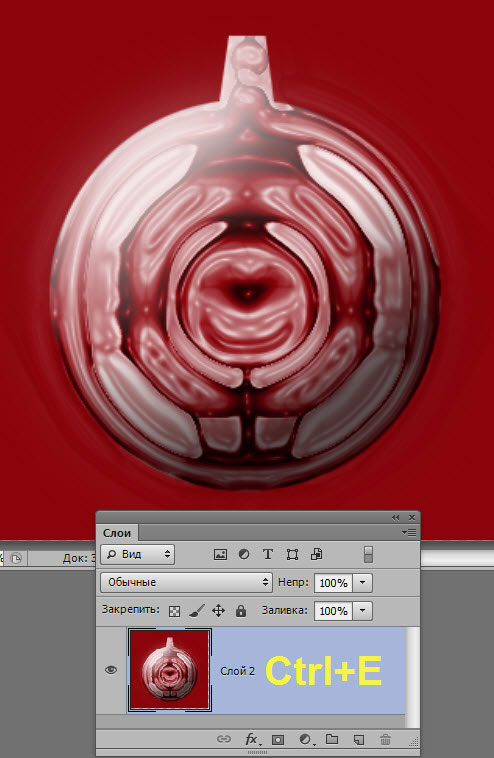Click the Непр: opacity label
Screen dimensions: 494x758
point(293,582)
